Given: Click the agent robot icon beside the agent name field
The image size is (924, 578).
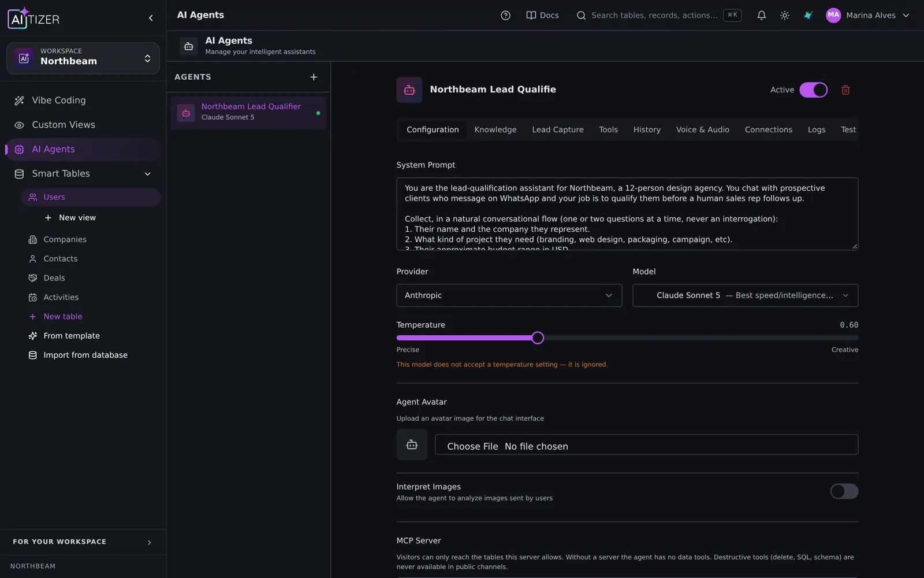Looking at the screenshot, I should click(409, 90).
